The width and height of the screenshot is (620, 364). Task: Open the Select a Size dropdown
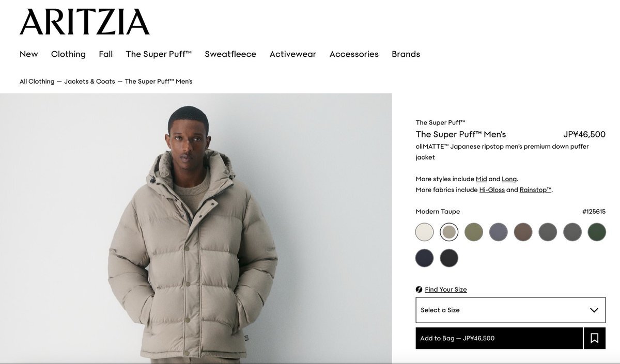pos(510,310)
